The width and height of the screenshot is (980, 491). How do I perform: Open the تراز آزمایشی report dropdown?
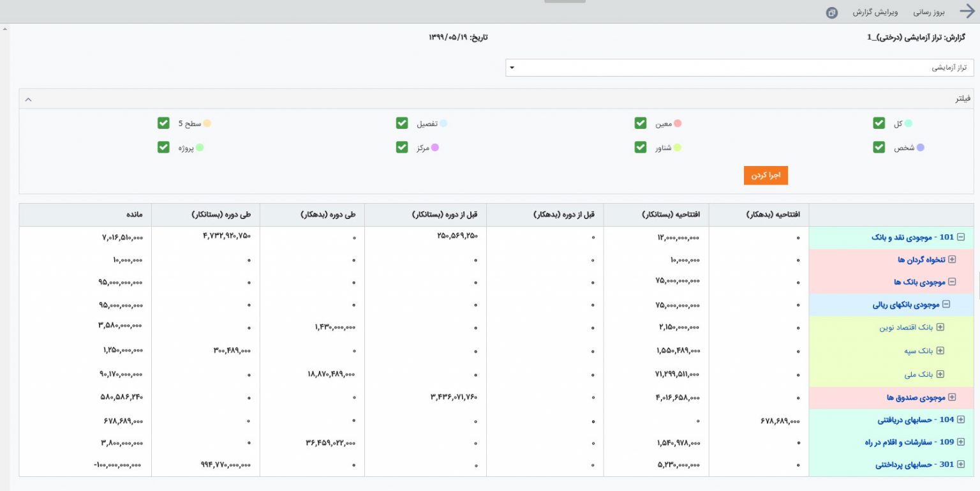[739, 68]
